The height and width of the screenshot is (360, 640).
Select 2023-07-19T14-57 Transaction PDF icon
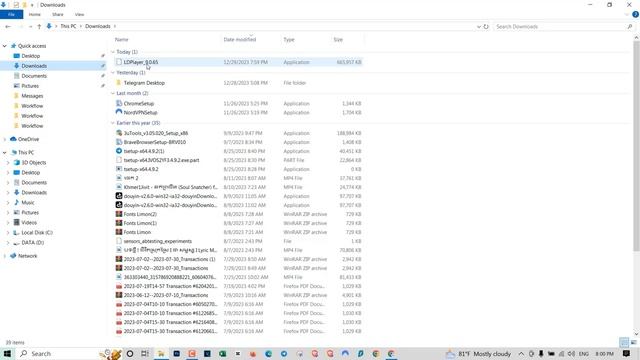click(x=119, y=286)
